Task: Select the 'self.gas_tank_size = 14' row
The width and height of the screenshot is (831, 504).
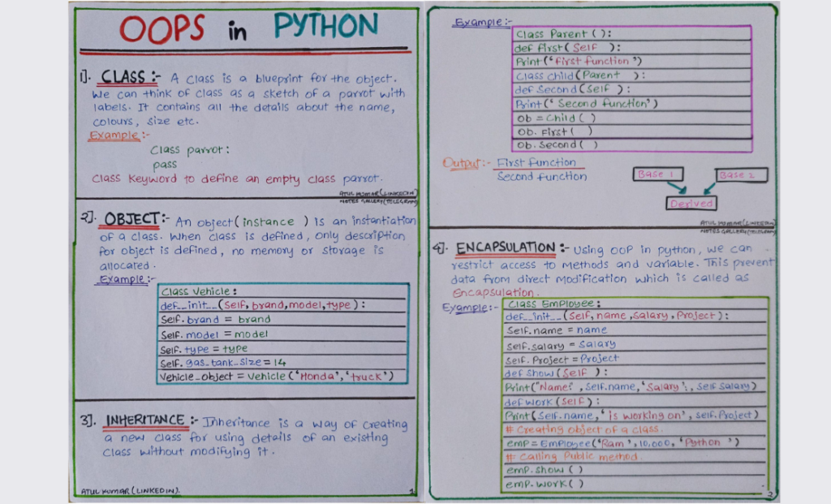Action: pyautogui.click(x=283, y=363)
